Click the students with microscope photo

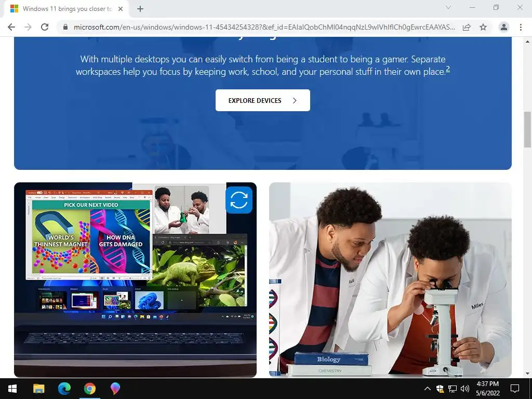point(390,280)
